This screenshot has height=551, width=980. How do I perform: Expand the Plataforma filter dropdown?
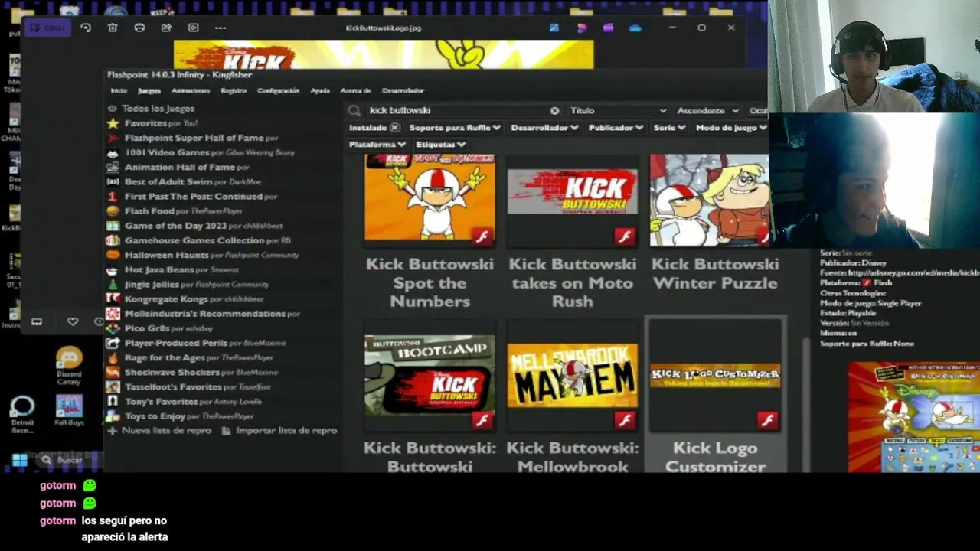tap(377, 144)
